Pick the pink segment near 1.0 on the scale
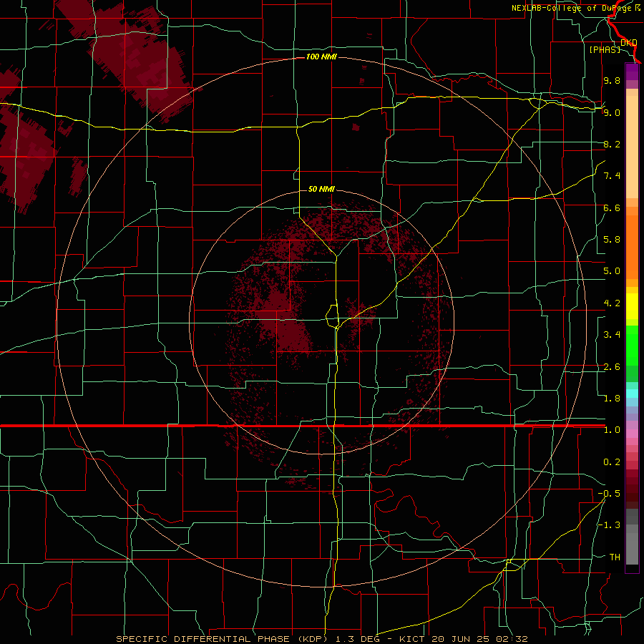This screenshot has height=644, width=644. 632,434
